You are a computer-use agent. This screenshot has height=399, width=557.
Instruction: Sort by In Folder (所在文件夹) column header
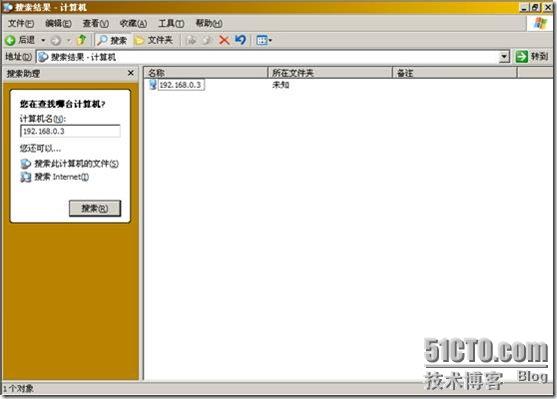click(330, 73)
